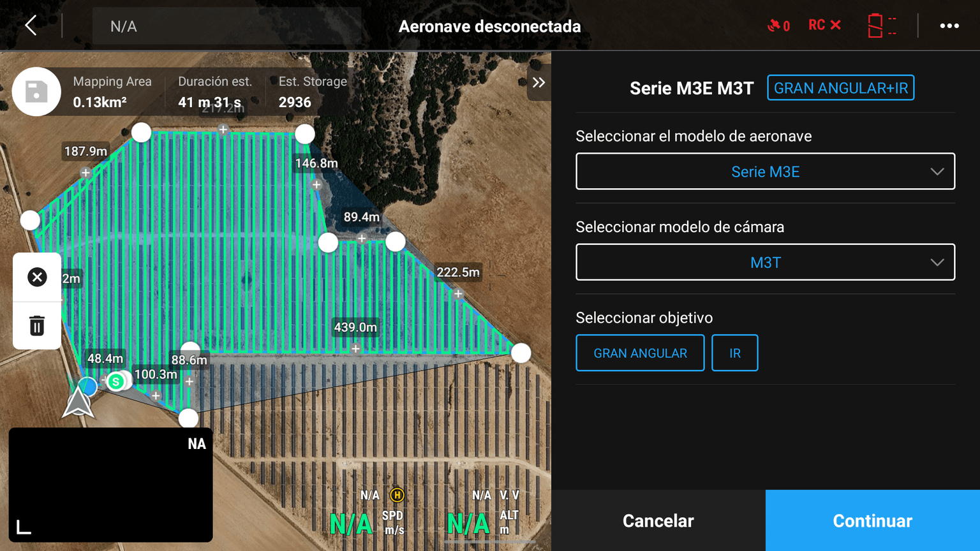Screen dimensions: 980x551
Task: Collapse map panel with double chevron
Action: point(539,82)
